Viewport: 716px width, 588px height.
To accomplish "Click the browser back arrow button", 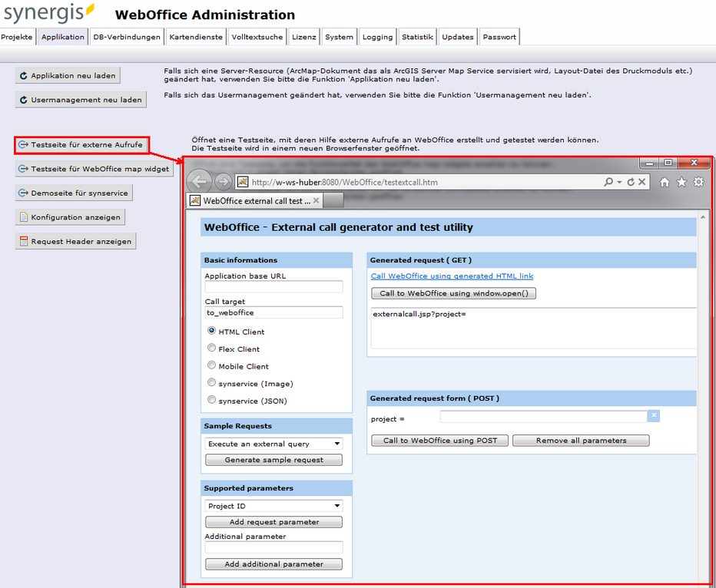I will click(200, 181).
